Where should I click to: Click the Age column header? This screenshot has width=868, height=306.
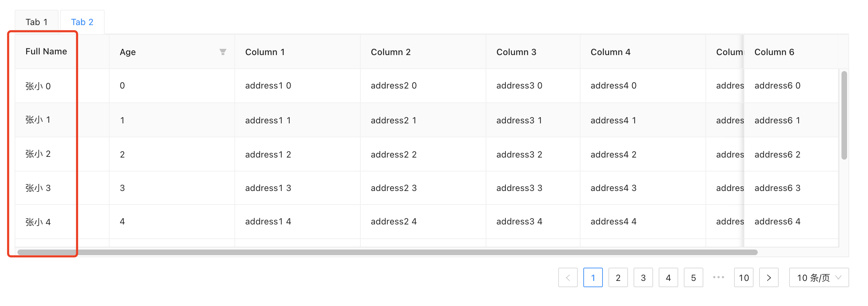pos(128,52)
